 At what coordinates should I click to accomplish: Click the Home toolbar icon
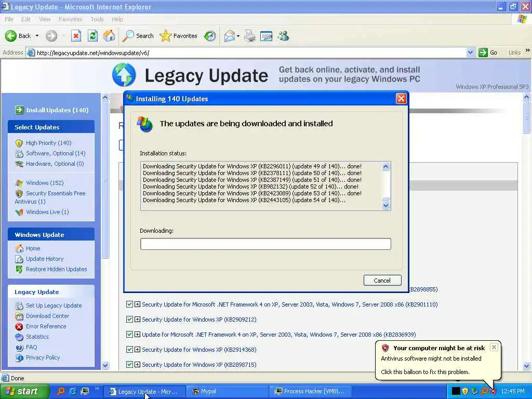pos(109,36)
